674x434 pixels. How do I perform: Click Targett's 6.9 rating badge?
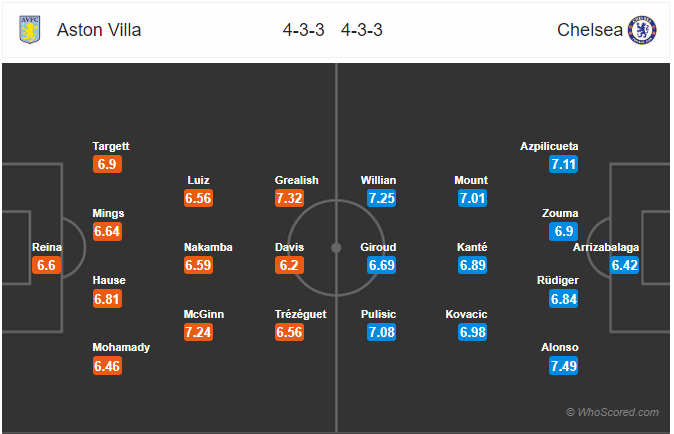point(107,164)
